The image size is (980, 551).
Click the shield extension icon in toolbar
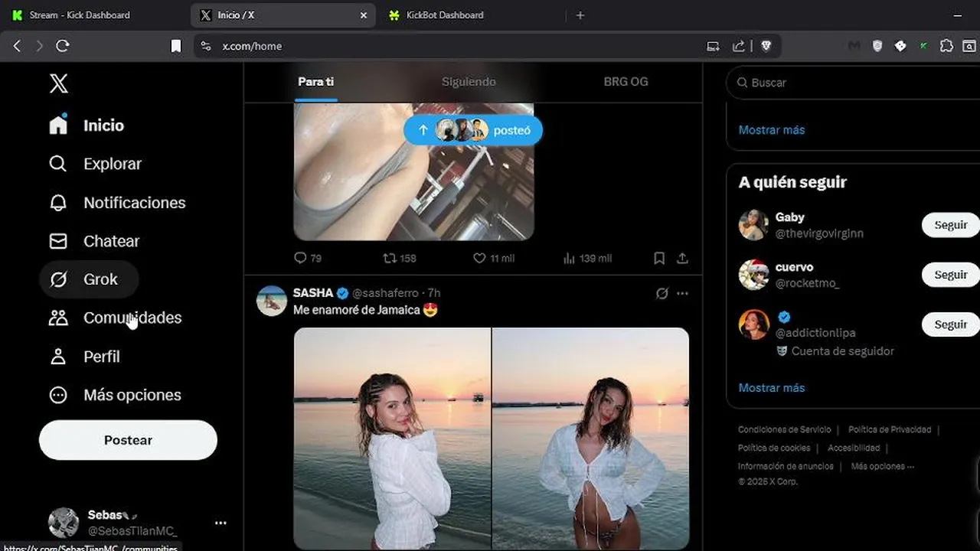click(x=877, y=46)
